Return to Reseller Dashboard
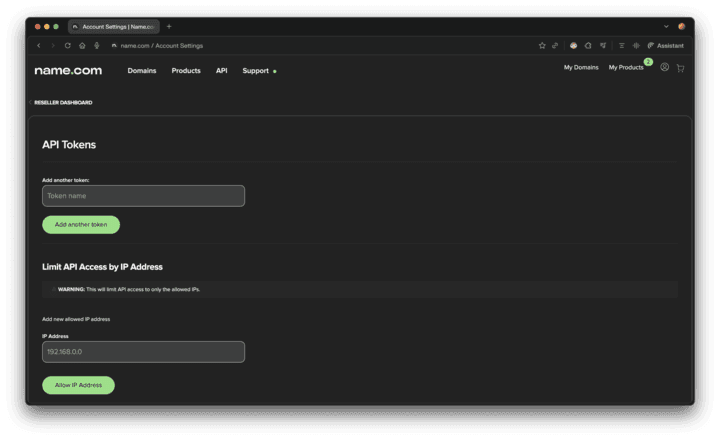Viewport: 720px width, 439px height. (x=63, y=102)
